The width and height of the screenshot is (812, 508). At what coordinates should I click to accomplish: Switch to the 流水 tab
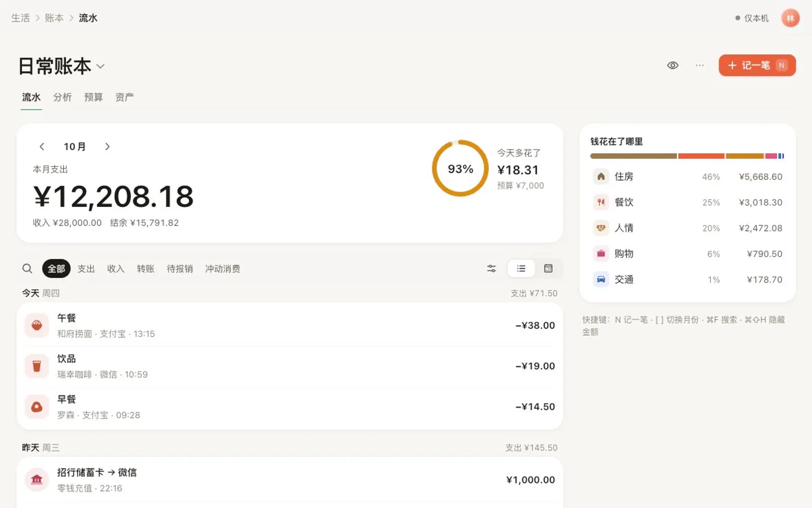click(31, 97)
